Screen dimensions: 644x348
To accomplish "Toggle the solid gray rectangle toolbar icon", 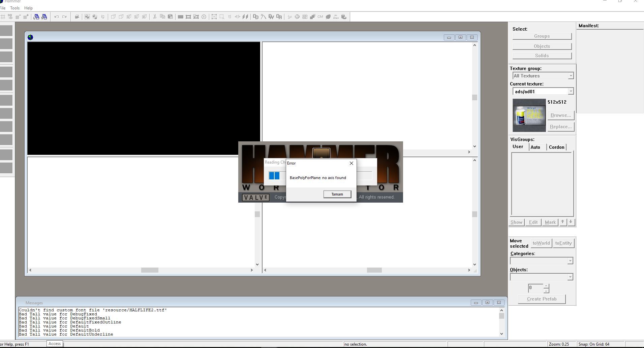I will 181,17.
